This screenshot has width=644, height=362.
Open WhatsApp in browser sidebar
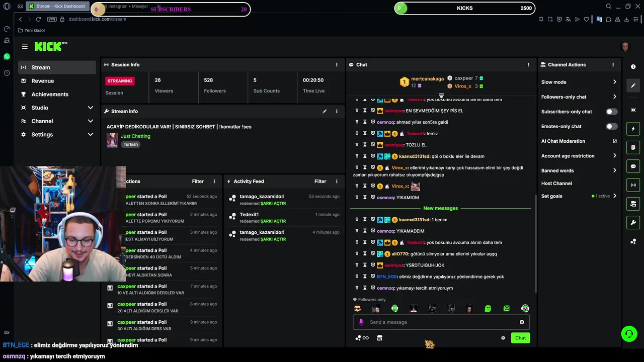[7, 56]
